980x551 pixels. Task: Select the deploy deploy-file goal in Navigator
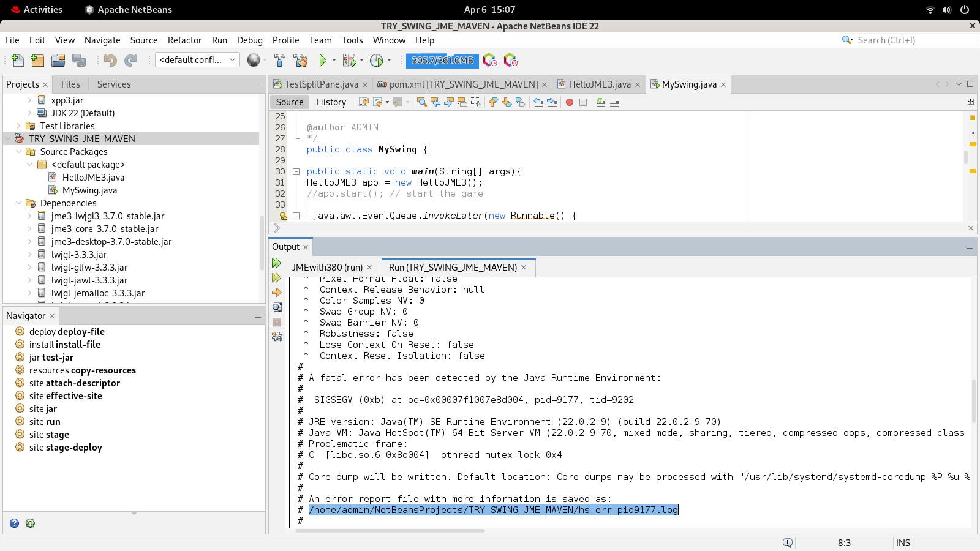pos(67,332)
